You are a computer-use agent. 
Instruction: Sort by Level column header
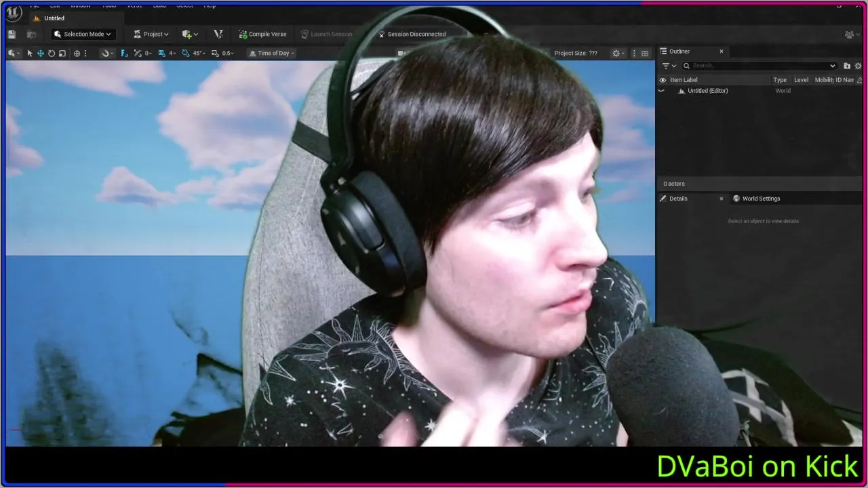pyautogui.click(x=801, y=80)
